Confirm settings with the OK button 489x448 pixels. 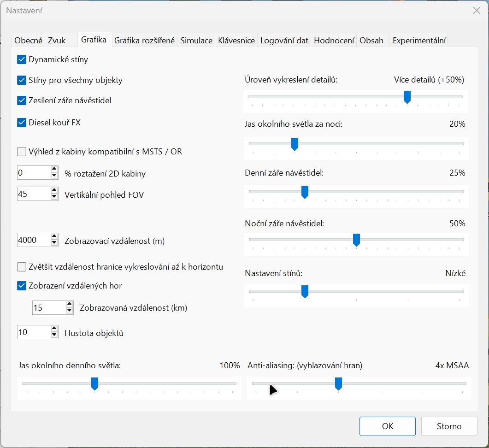pyautogui.click(x=387, y=426)
